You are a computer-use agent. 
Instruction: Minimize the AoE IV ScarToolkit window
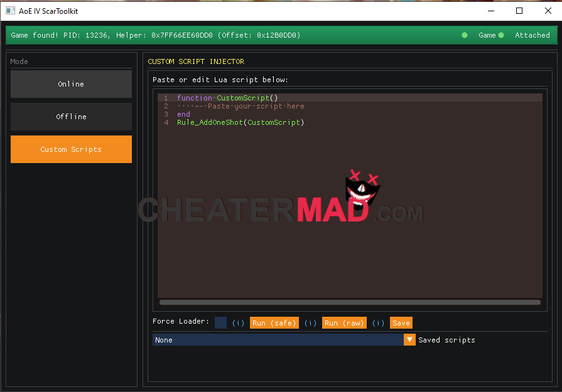[491, 11]
